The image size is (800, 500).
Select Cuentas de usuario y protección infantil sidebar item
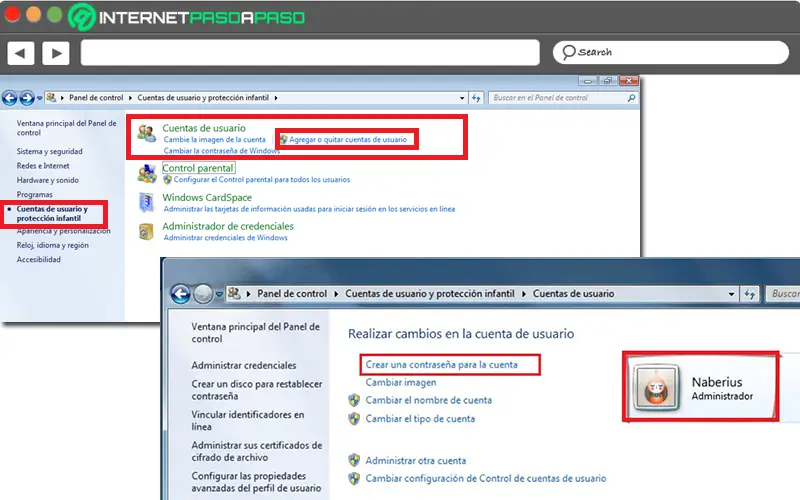[52, 213]
